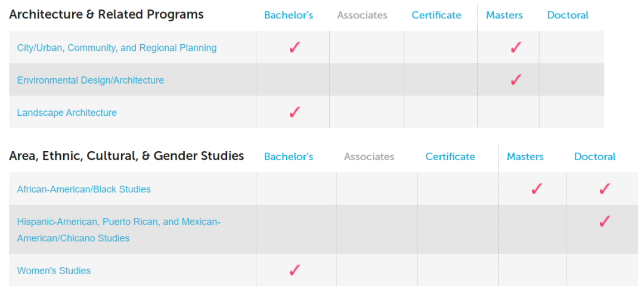The width and height of the screenshot is (644, 292).
Task: Open the Women's Studies link
Action: pos(54,271)
